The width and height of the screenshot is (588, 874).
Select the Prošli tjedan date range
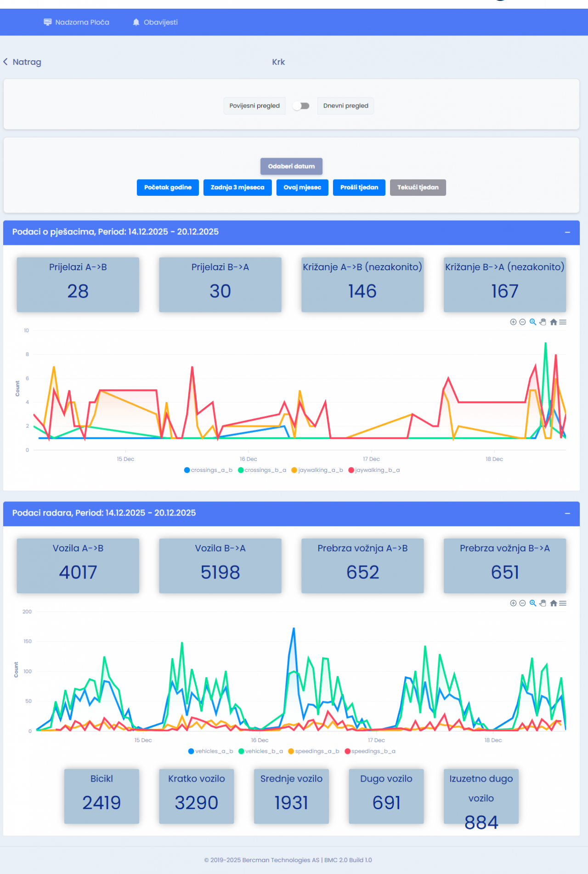[359, 187]
